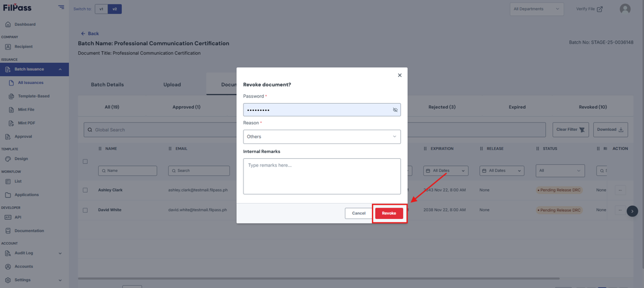Click the Name filter field
Screen dimensions: 644x288
point(128,170)
